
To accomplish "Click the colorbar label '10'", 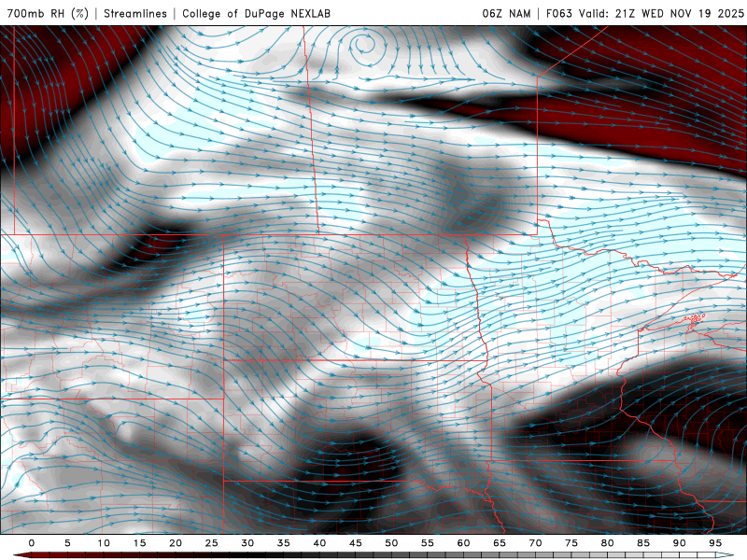I will (x=104, y=543).
